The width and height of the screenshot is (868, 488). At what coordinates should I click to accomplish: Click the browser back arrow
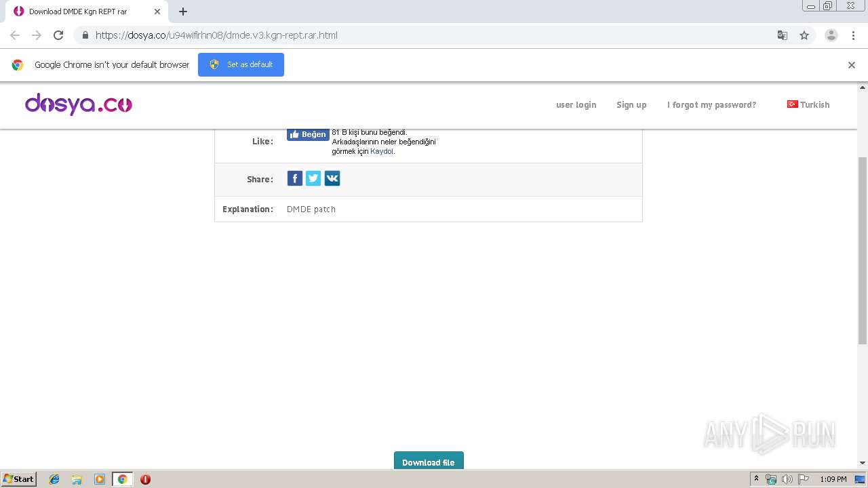click(x=15, y=35)
